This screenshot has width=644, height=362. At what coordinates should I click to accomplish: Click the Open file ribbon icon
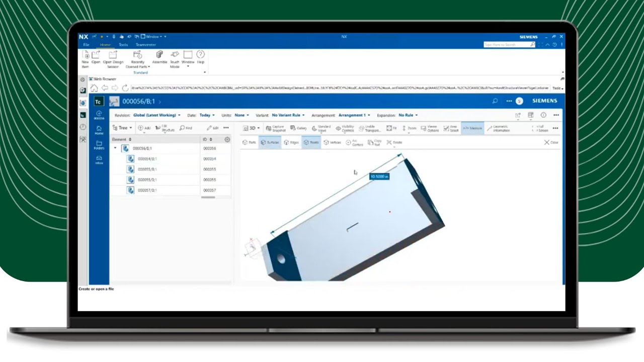(96, 57)
